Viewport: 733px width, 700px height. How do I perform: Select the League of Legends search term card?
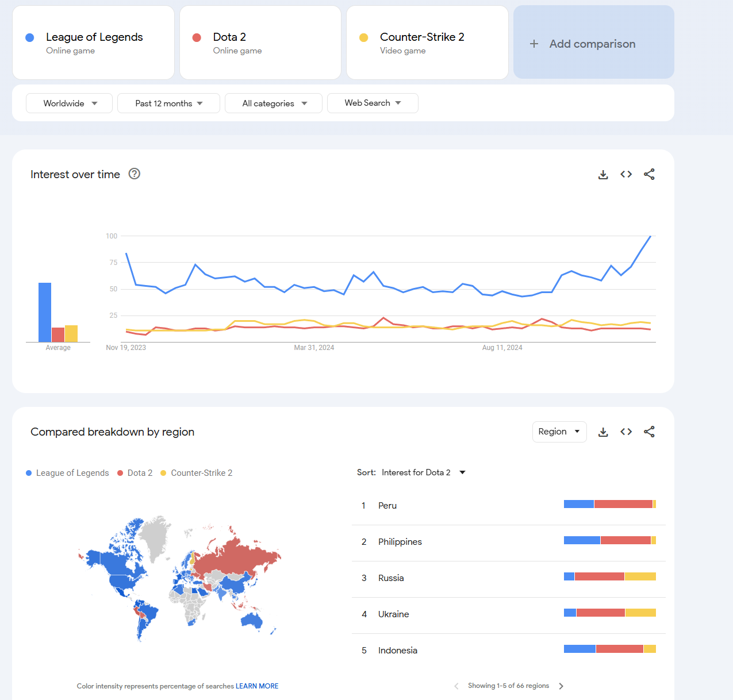pos(93,43)
